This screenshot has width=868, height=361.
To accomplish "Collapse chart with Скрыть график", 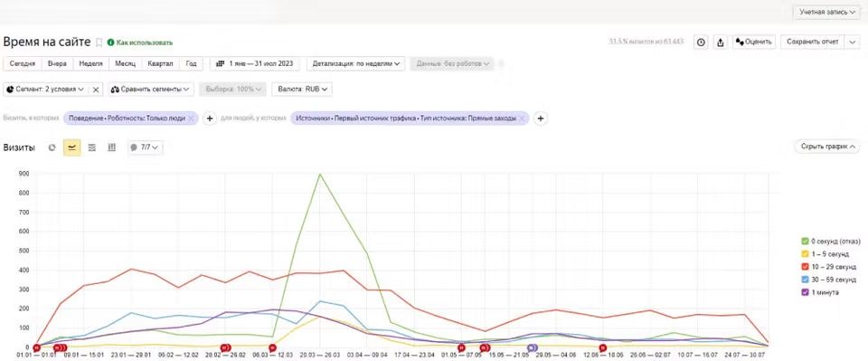I will 827,147.
